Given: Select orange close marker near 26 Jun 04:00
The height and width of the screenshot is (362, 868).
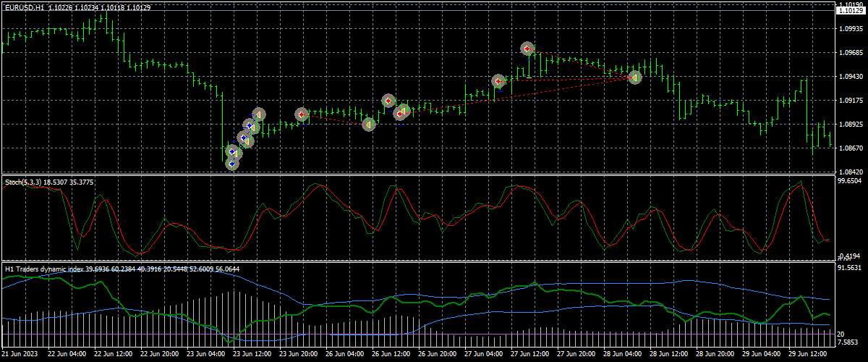Looking at the screenshot, I should [x=368, y=124].
